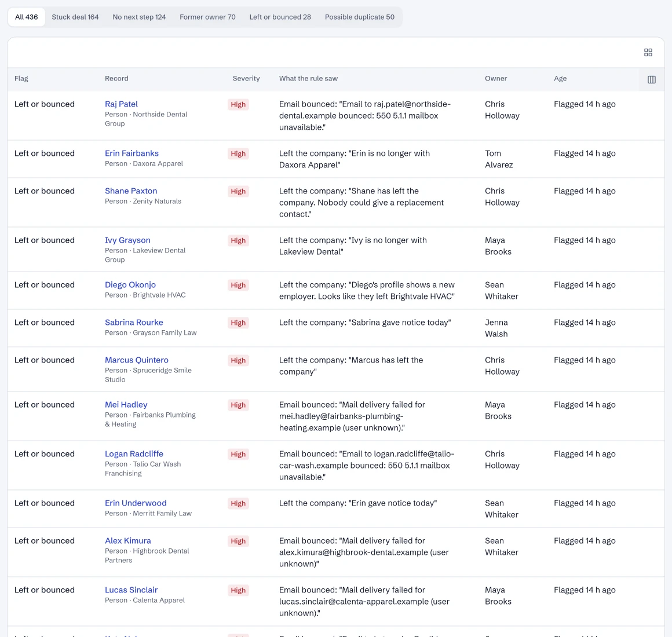672x637 pixels.
Task: Open the column chooser icon
Action: [651, 79]
